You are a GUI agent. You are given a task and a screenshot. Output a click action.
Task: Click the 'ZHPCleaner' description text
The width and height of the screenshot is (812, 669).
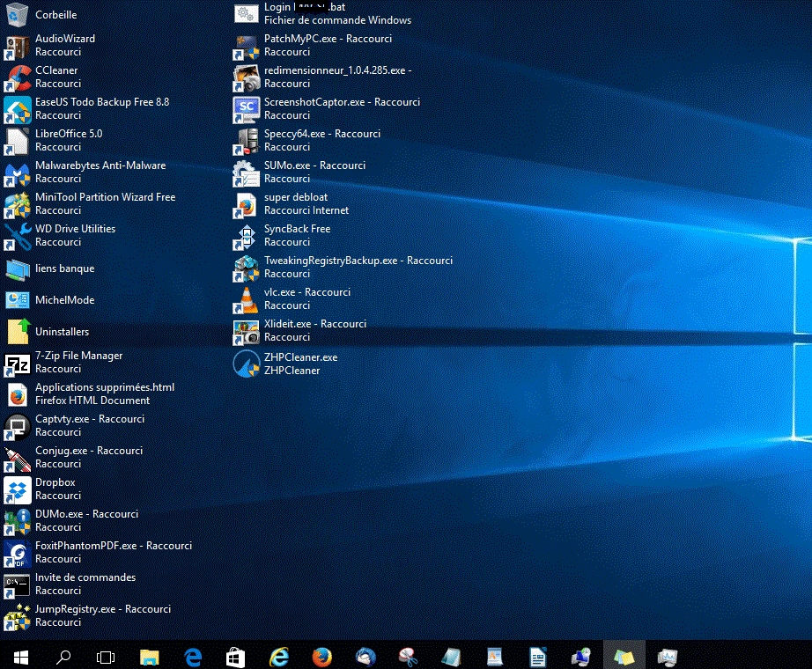click(x=292, y=371)
